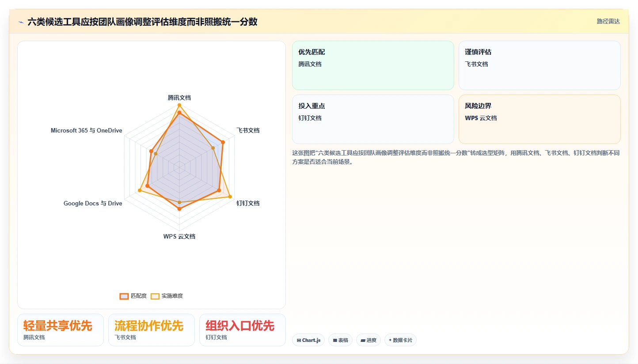Select the 进度 tag chip

click(x=368, y=340)
